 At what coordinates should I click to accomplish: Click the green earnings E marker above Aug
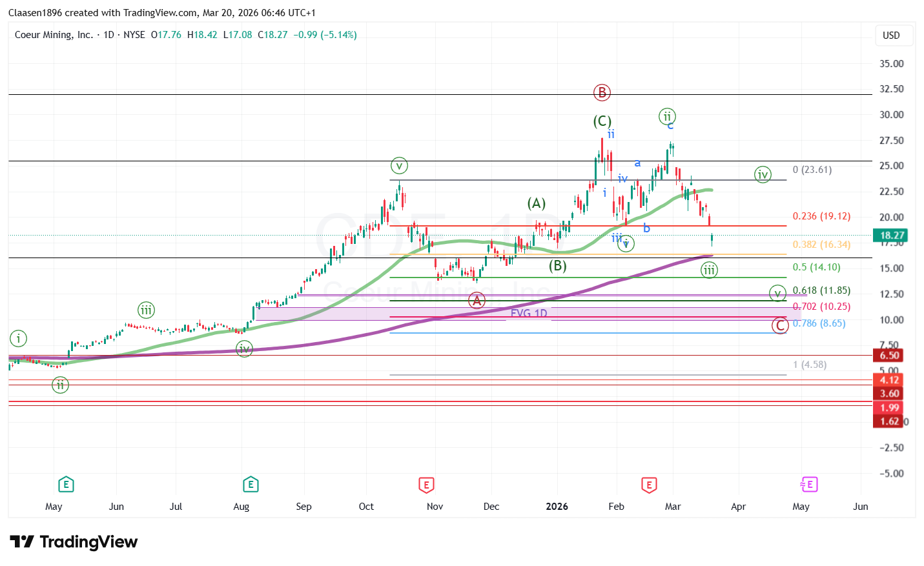click(x=251, y=484)
